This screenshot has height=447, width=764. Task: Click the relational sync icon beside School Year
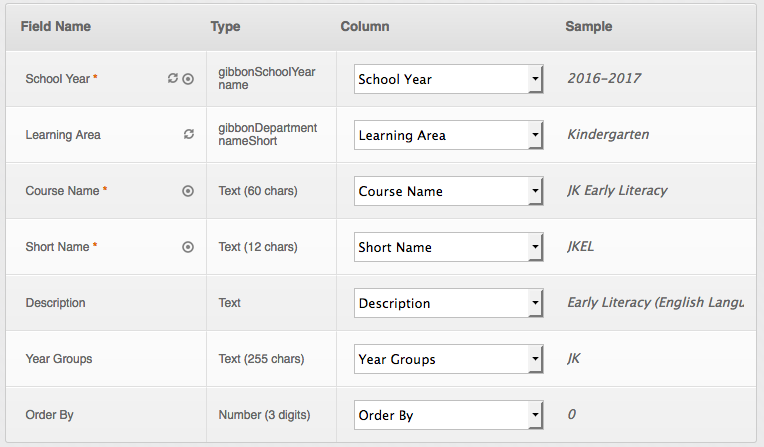[173, 79]
